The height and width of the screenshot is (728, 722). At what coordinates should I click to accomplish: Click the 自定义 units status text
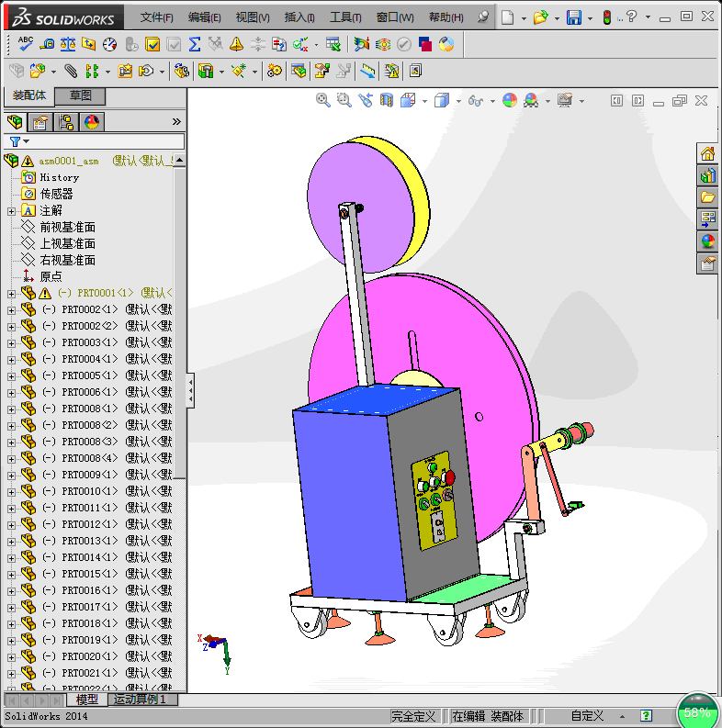[x=587, y=716]
